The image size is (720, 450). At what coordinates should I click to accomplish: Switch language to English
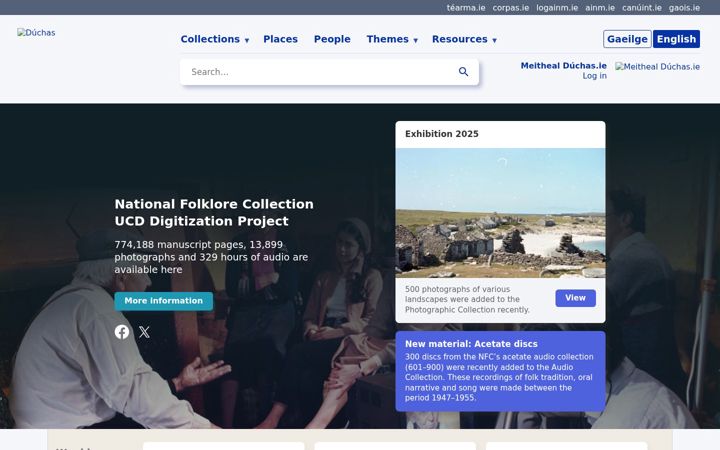pos(676,39)
